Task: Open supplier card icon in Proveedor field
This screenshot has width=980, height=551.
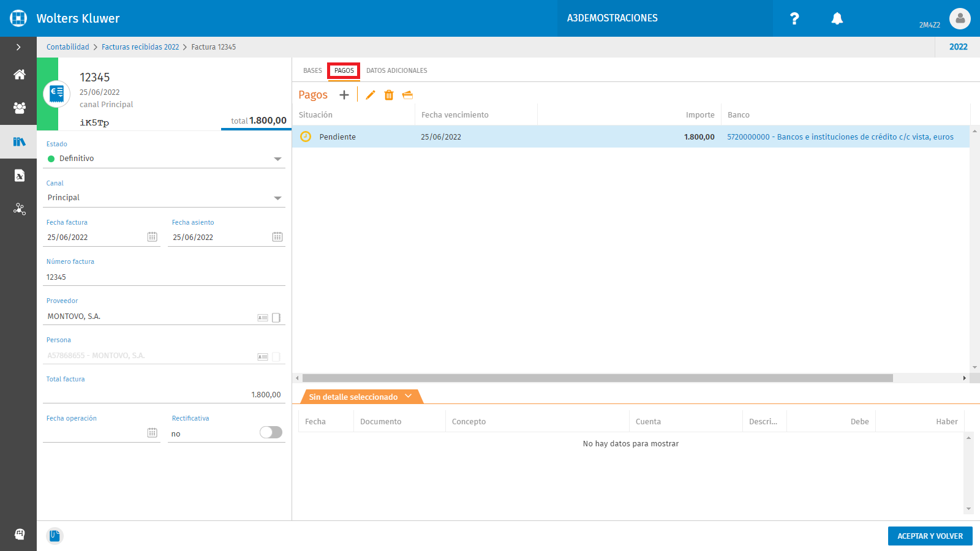Action: [x=263, y=317]
